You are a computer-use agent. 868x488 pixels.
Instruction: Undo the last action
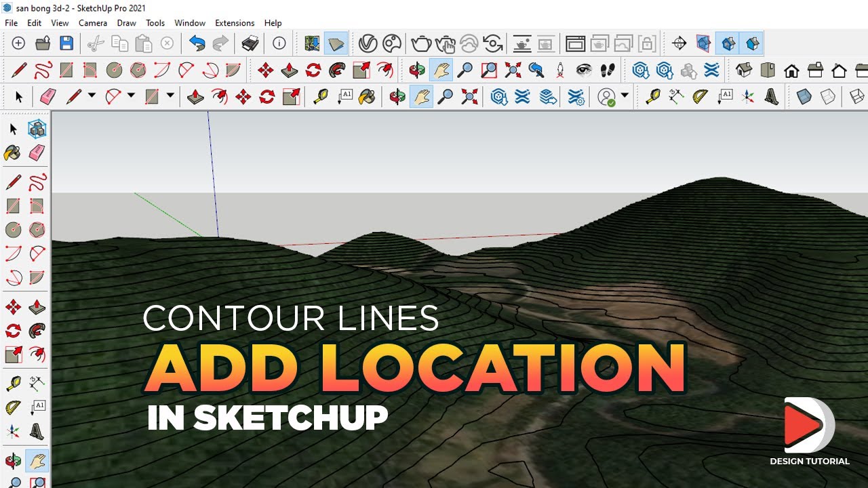tap(197, 44)
